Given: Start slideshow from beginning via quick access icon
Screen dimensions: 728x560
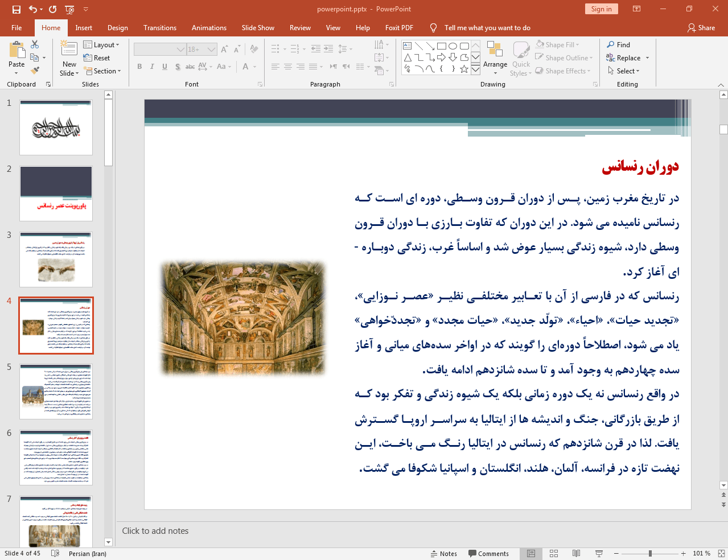Looking at the screenshot, I should (x=69, y=9).
